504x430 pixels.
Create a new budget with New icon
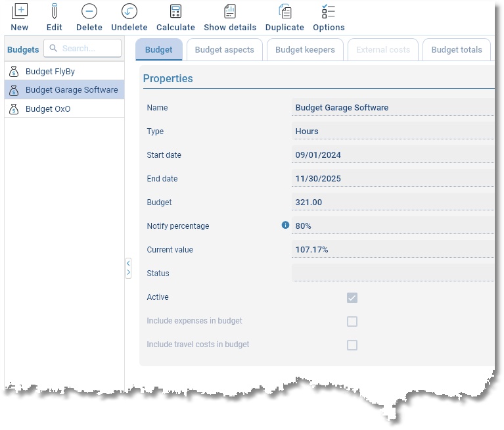click(20, 12)
